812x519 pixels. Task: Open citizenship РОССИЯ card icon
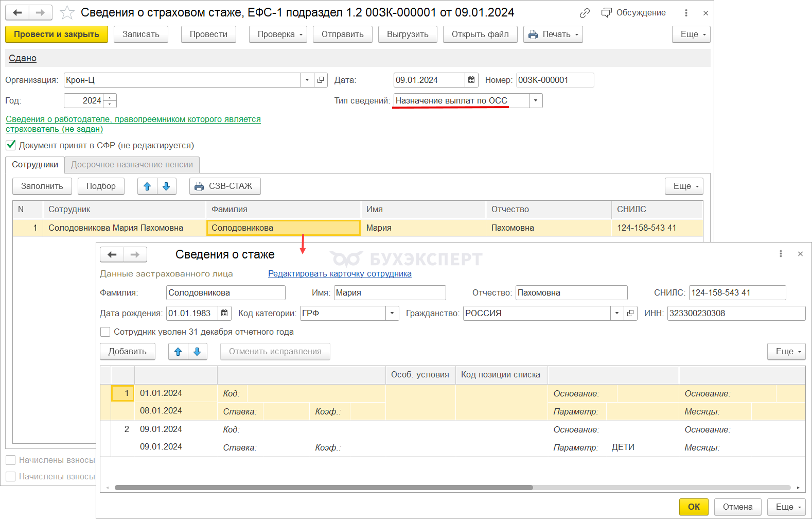pos(630,313)
